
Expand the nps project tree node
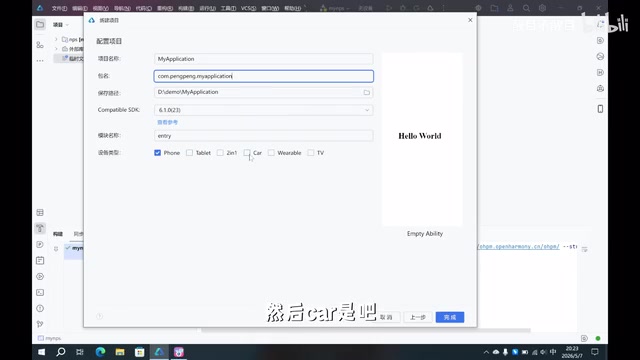coord(56,39)
